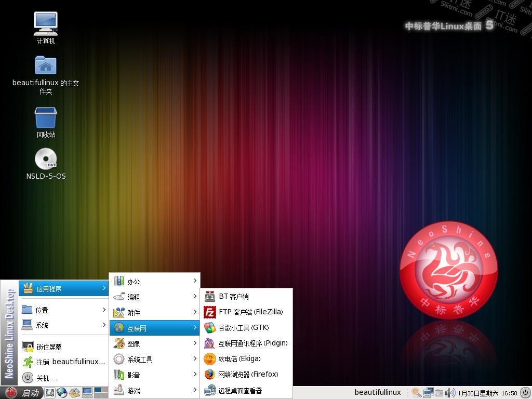Open the 回收站 trash icon
532x399 pixels.
(46, 123)
